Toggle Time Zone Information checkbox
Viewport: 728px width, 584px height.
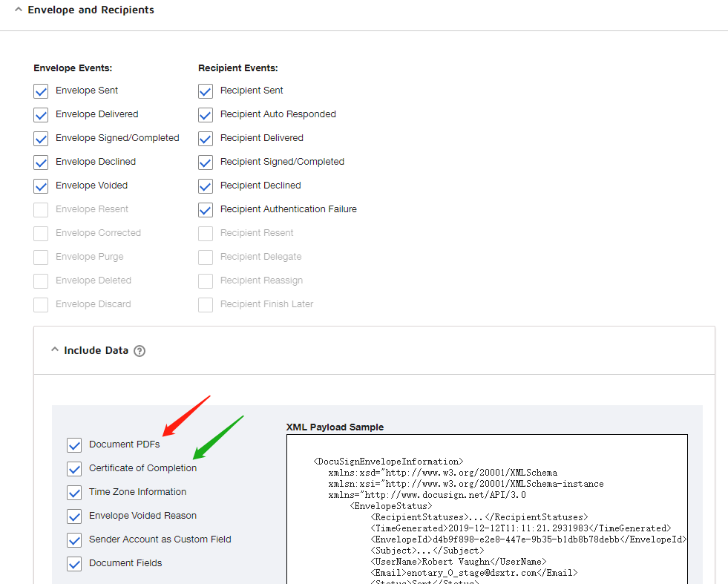pos(74,493)
